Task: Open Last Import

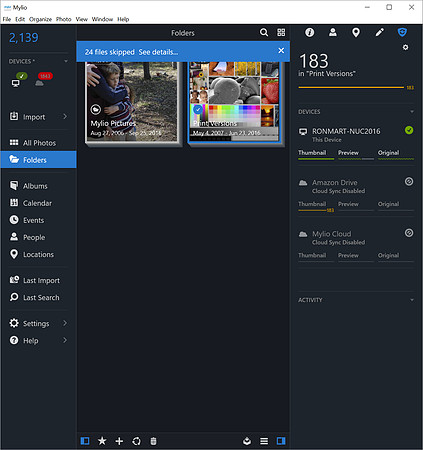Action: 38,280
